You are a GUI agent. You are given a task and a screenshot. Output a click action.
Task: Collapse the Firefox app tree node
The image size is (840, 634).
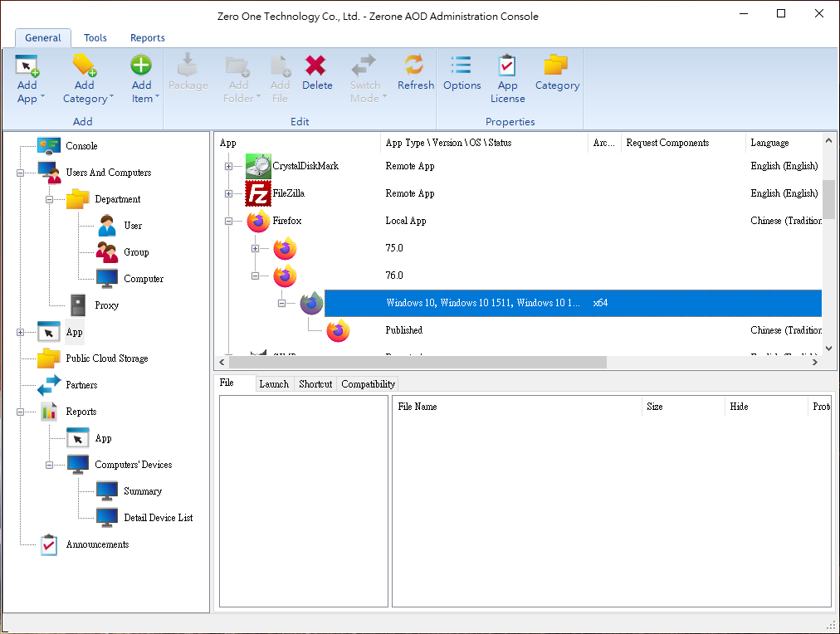click(x=228, y=222)
